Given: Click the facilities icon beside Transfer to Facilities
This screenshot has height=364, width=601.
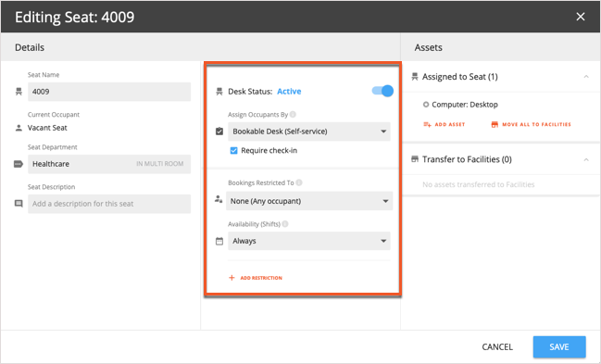Looking at the screenshot, I should point(415,159).
